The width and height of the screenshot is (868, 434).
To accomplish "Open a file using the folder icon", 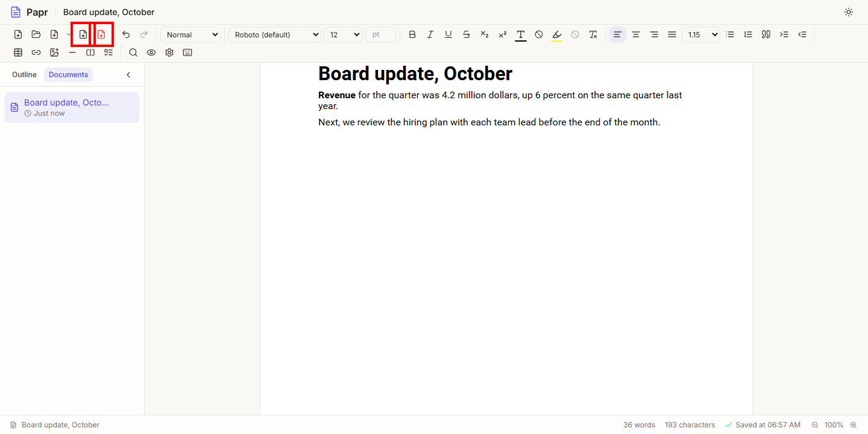I will click(36, 34).
